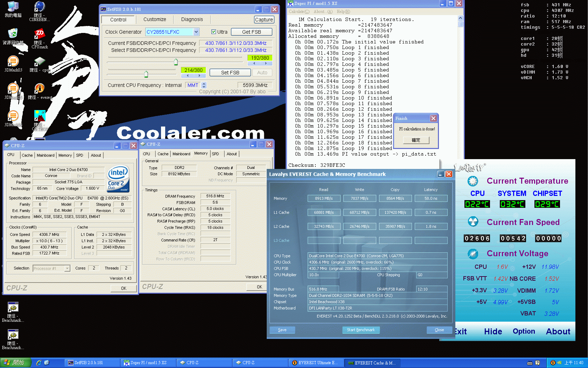The height and width of the screenshot is (368, 588).
Task: Click the Set FSB button
Action: 230,73
